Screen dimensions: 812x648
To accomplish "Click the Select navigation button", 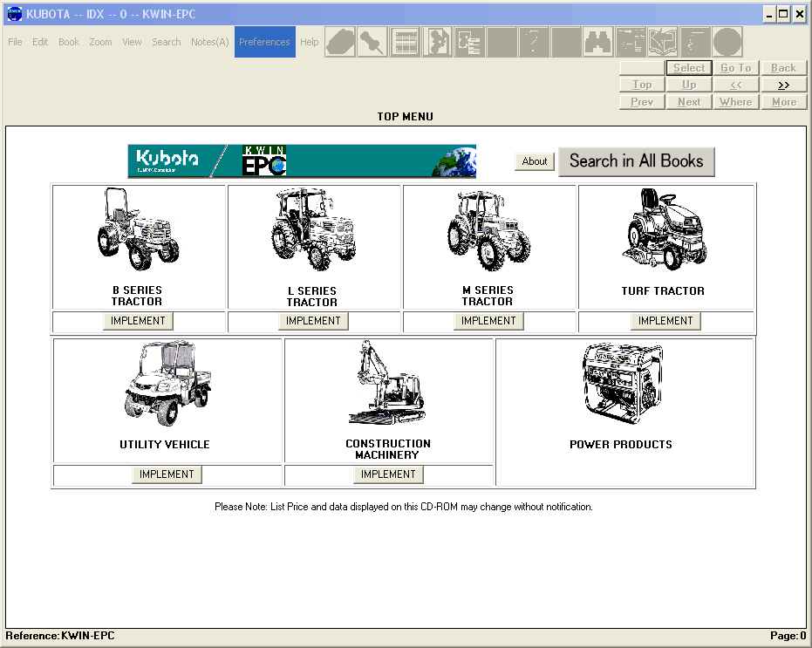I will click(x=689, y=68).
